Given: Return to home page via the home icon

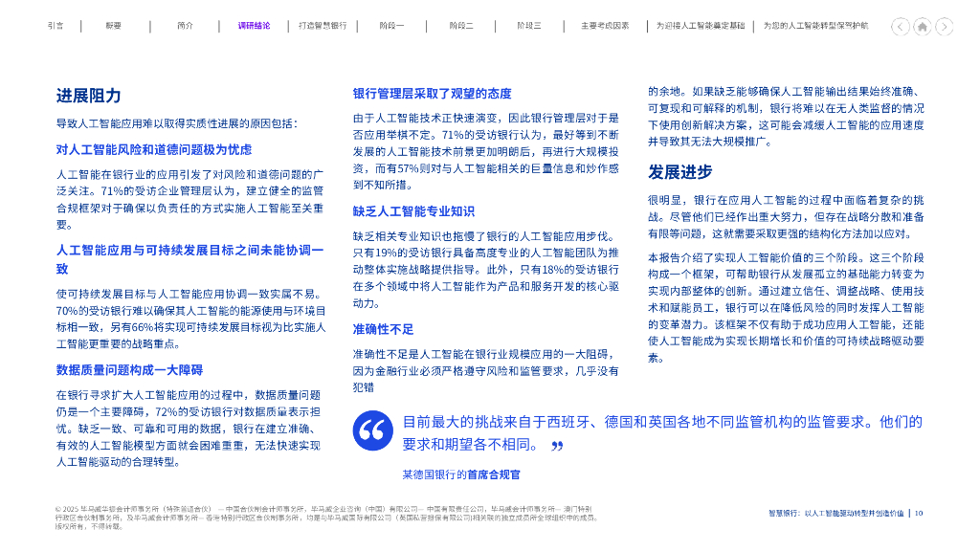Looking at the screenshot, I should coord(922,27).
